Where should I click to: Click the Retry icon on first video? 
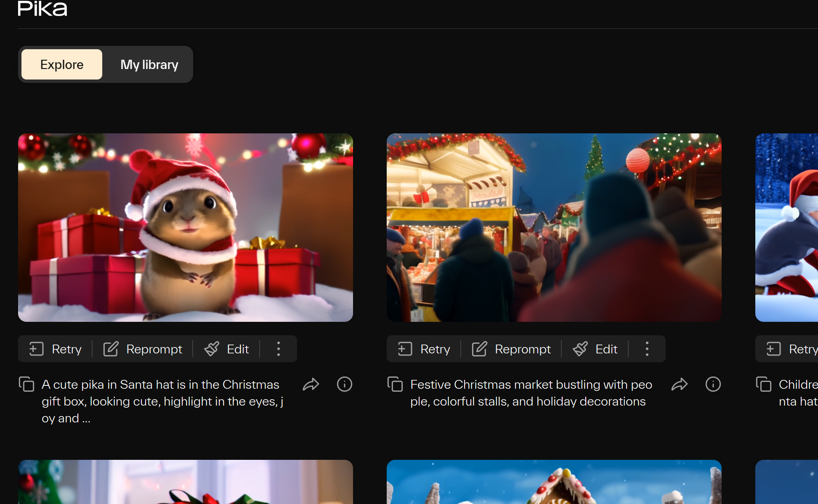point(36,349)
